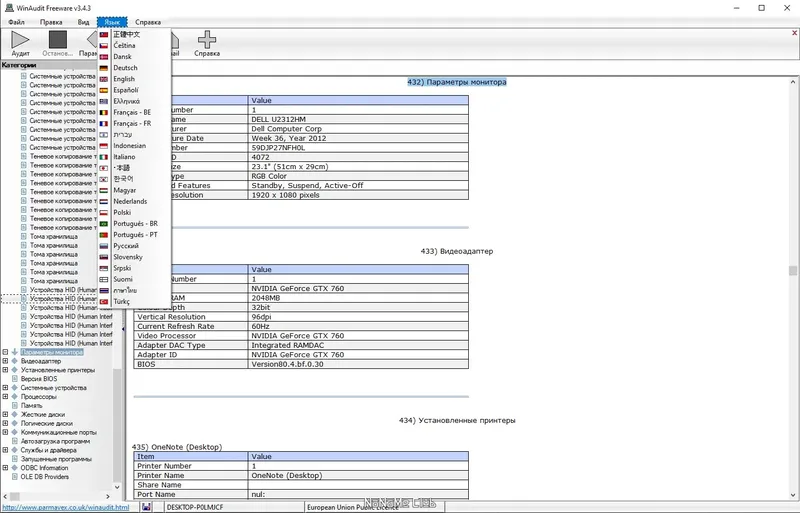
Task: Expand the Установленные принтеры tree node
Action: coord(6,370)
